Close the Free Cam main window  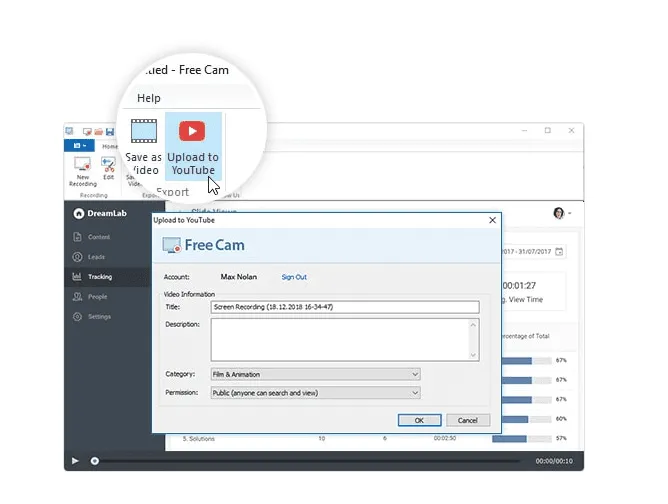pyautogui.click(x=571, y=130)
